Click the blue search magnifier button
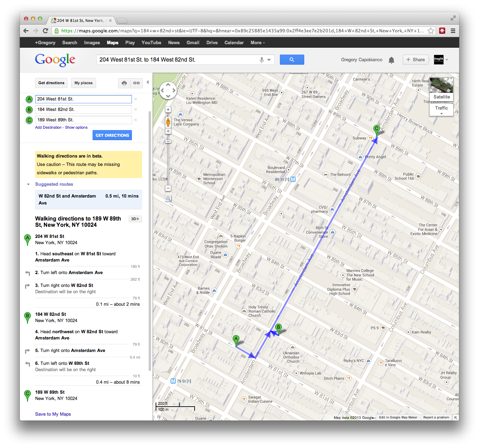Image resolution: width=479 pixels, height=448 pixels. [x=292, y=59]
